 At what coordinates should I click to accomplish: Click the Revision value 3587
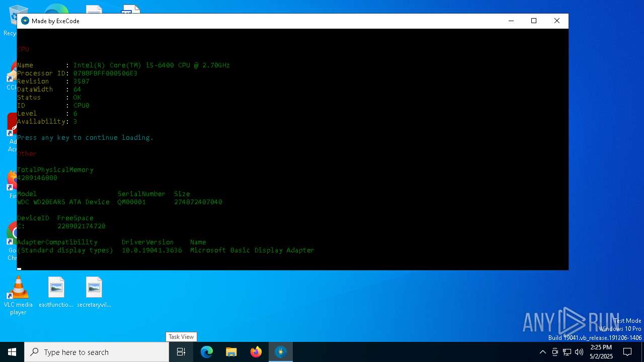tap(82, 81)
